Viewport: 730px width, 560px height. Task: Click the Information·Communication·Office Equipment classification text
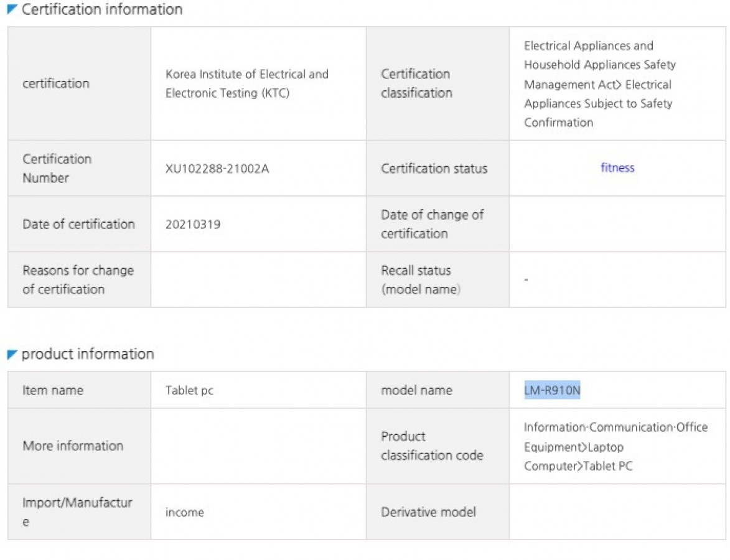pyautogui.click(x=615, y=446)
